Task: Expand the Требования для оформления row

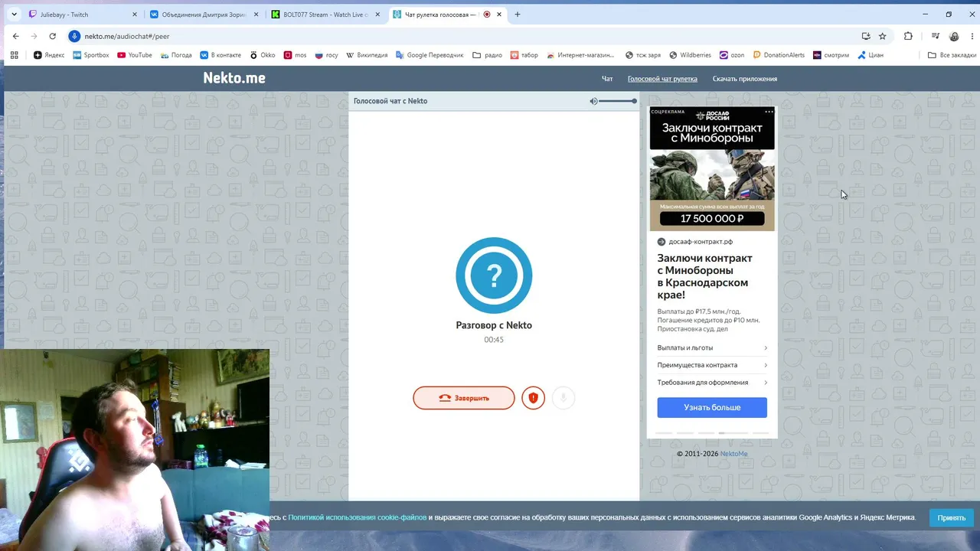Action: [712, 383]
